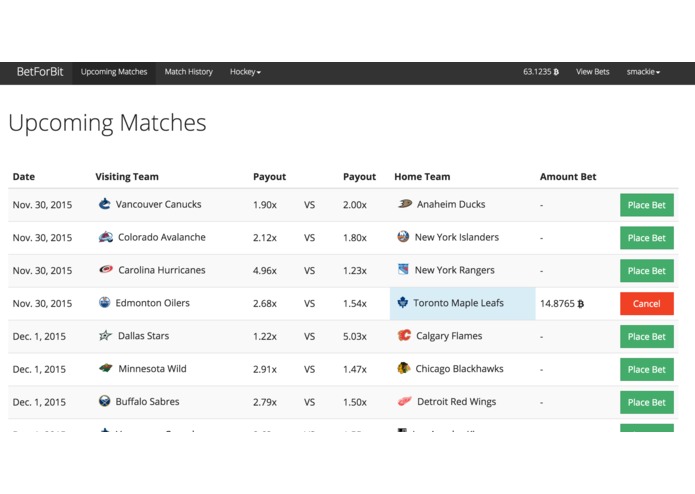The height and width of the screenshot is (494, 695).
Task: Click the Calgary Flames team logo
Action: click(x=404, y=335)
